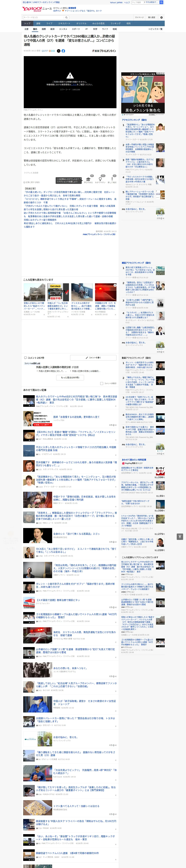Open the 新規取得 ID registration link

[x=72, y=8]
